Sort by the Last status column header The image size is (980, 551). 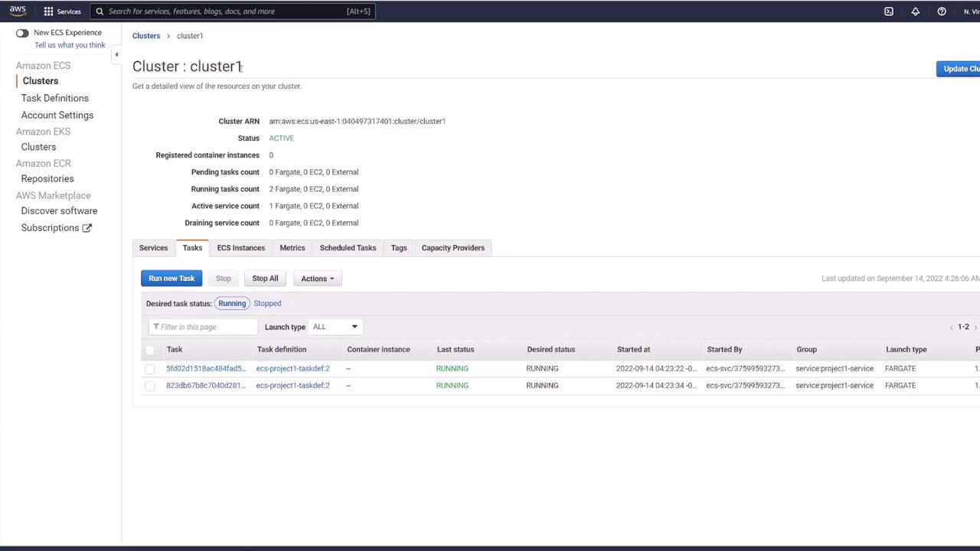tap(456, 350)
